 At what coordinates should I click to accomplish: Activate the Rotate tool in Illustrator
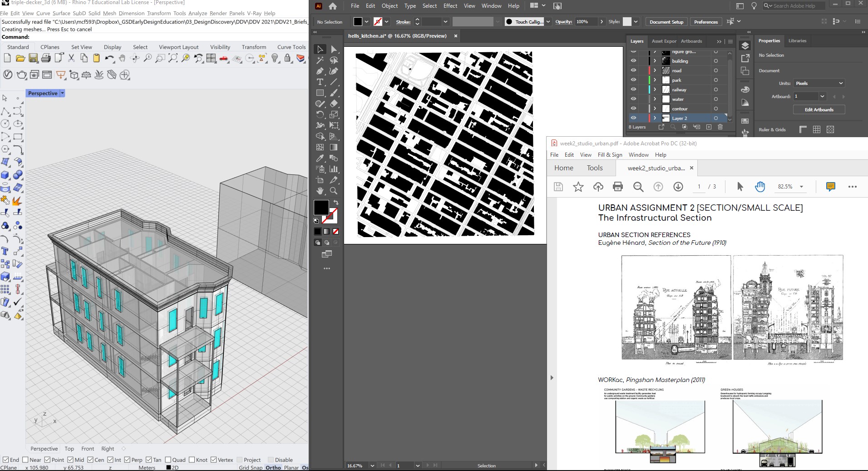point(320,115)
